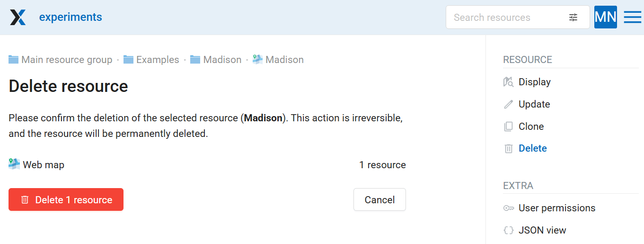Image resolution: width=644 pixels, height=244 pixels.
Task: Click the Madison web map breadcrumb icon
Action: point(257,59)
